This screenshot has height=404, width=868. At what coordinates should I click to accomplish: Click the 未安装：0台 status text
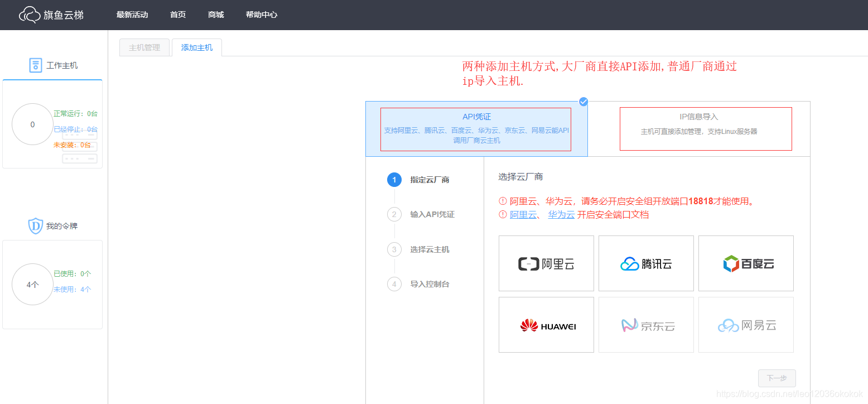[72, 145]
